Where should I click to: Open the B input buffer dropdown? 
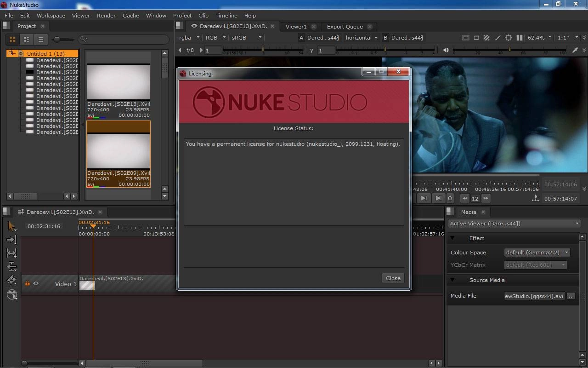[x=407, y=38]
